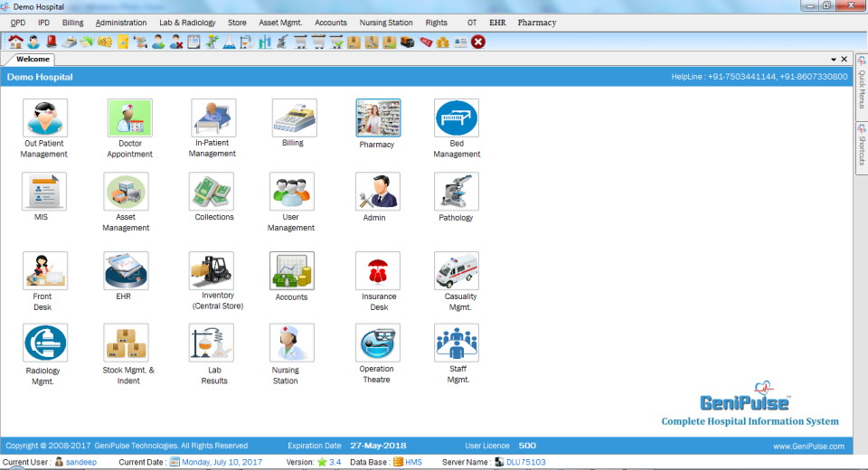
Task: Select the Welcome tab
Action: [33, 60]
